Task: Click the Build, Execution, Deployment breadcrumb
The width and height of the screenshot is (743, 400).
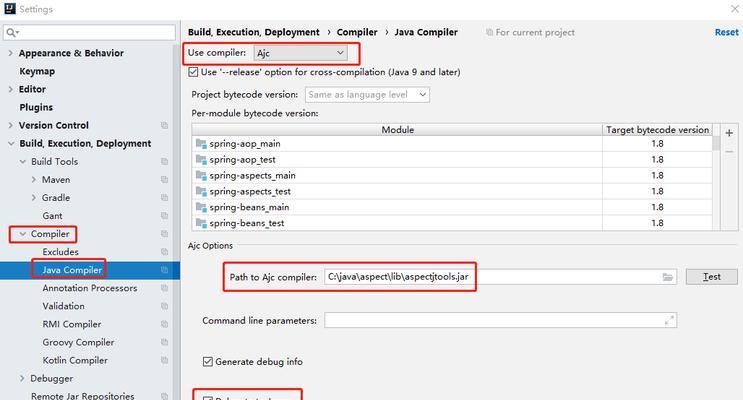Action: tap(254, 32)
